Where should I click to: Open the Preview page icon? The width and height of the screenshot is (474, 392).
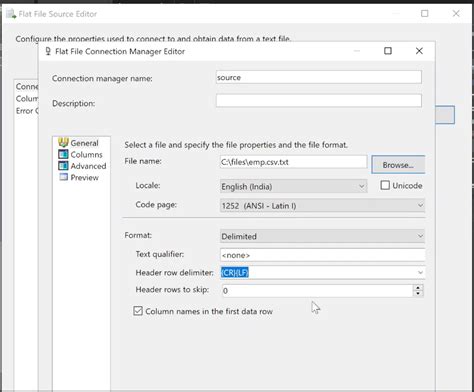pos(63,177)
